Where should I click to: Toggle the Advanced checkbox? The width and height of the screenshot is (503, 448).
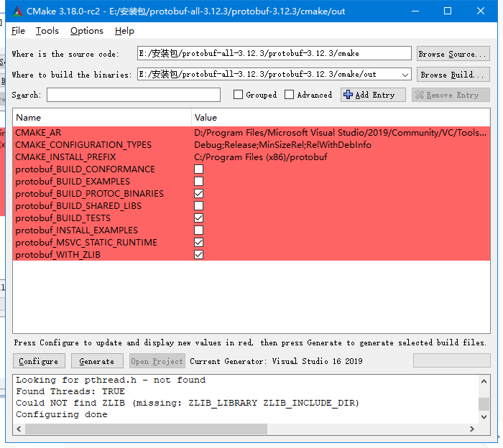290,95
